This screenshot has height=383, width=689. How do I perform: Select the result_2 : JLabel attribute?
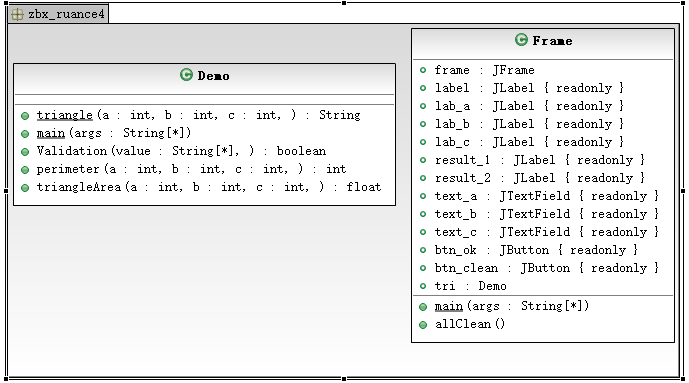click(x=540, y=178)
